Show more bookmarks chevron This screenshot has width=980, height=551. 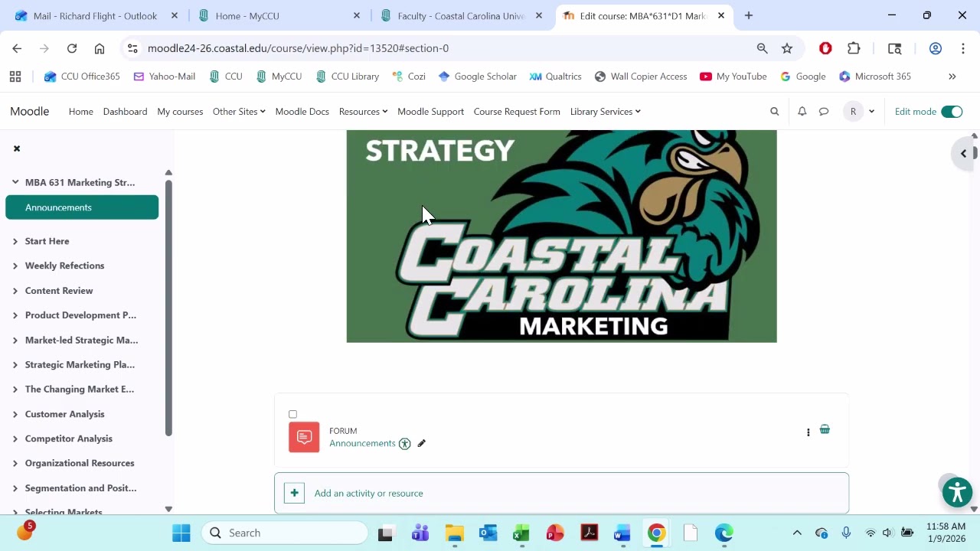click(952, 77)
